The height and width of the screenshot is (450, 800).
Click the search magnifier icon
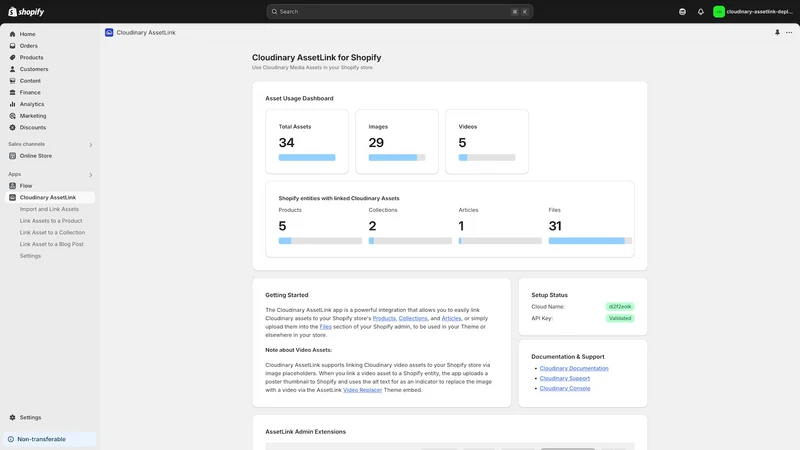click(x=274, y=12)
